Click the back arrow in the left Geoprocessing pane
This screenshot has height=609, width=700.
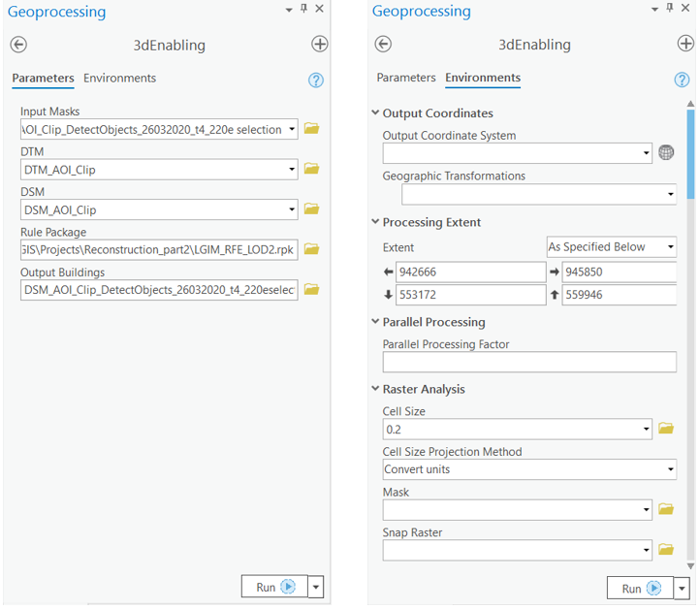point(18,45)
